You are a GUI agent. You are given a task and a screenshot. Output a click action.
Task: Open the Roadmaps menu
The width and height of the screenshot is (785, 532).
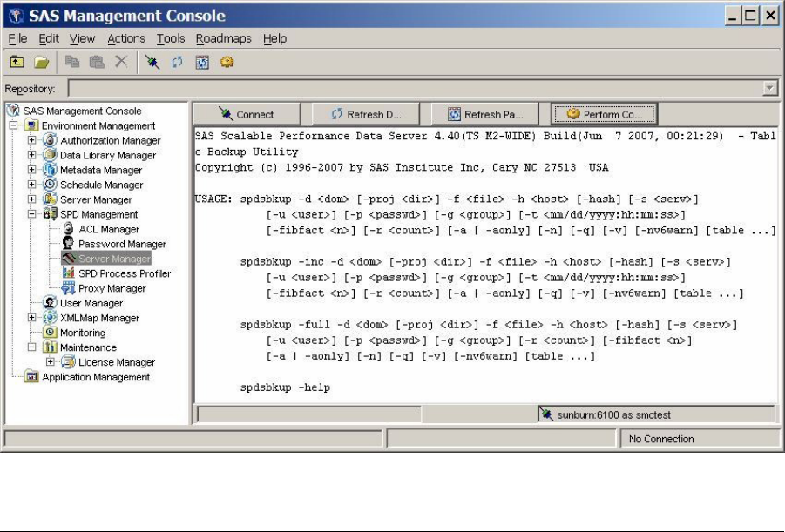(x=223, y=38)
